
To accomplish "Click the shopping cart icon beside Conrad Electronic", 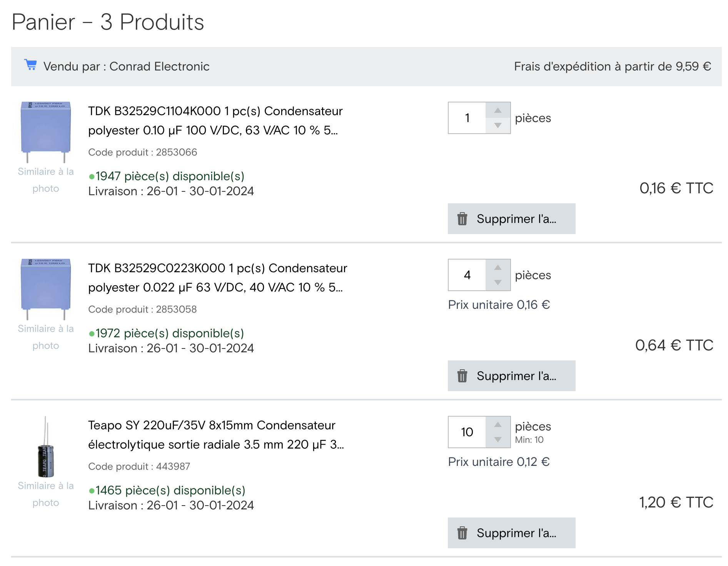I will click(x=30, y=65).
